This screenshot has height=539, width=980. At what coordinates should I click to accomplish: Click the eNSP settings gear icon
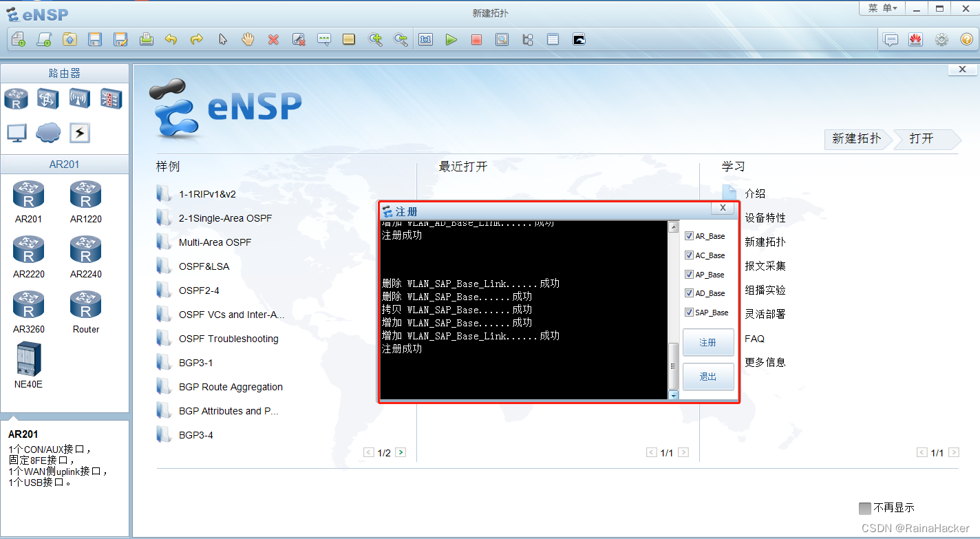[941, 39]
